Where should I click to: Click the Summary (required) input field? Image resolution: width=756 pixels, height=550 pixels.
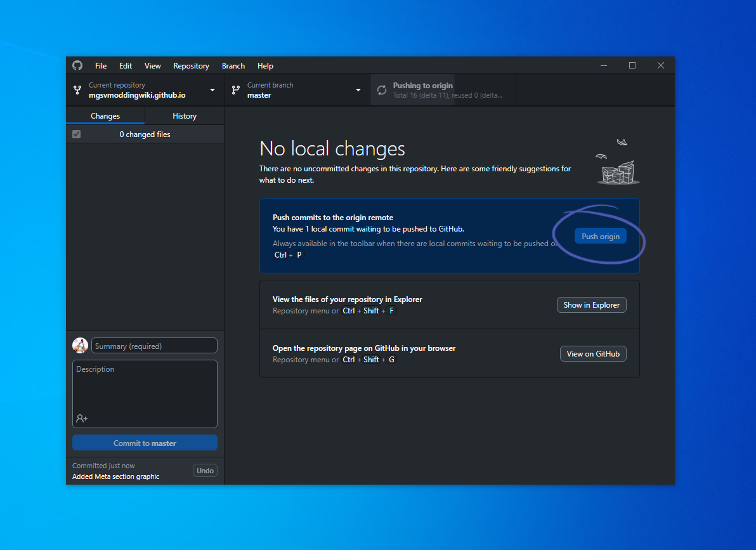click(x=154, y=346)
